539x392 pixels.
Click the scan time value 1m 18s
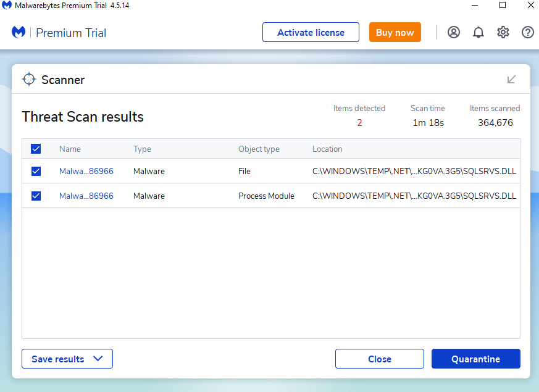(428, 123)
